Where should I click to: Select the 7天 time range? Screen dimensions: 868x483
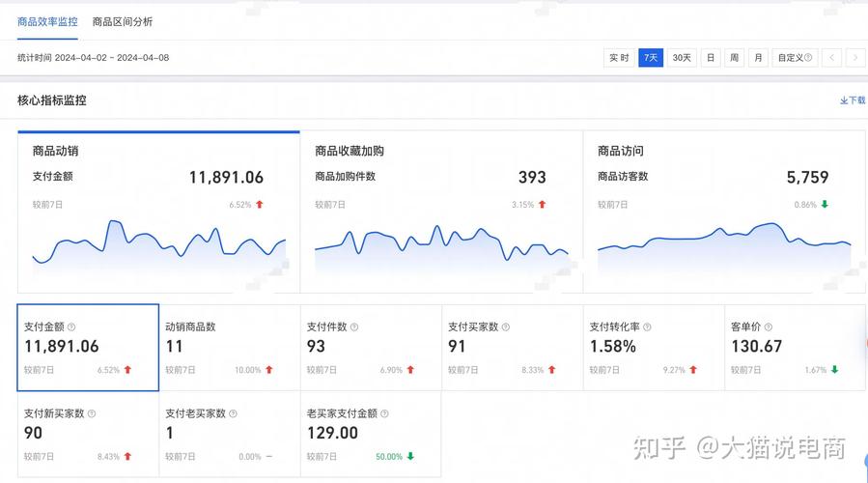[651, 58]
